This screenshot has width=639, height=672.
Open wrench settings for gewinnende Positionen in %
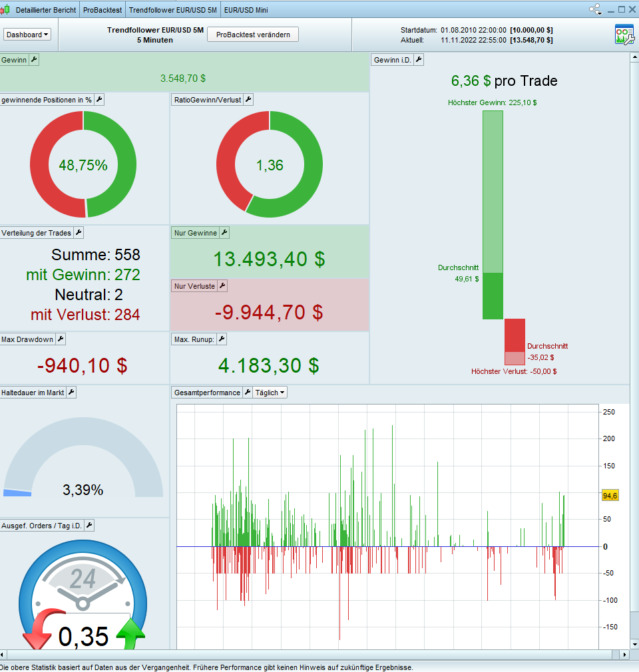coord(99,99)
